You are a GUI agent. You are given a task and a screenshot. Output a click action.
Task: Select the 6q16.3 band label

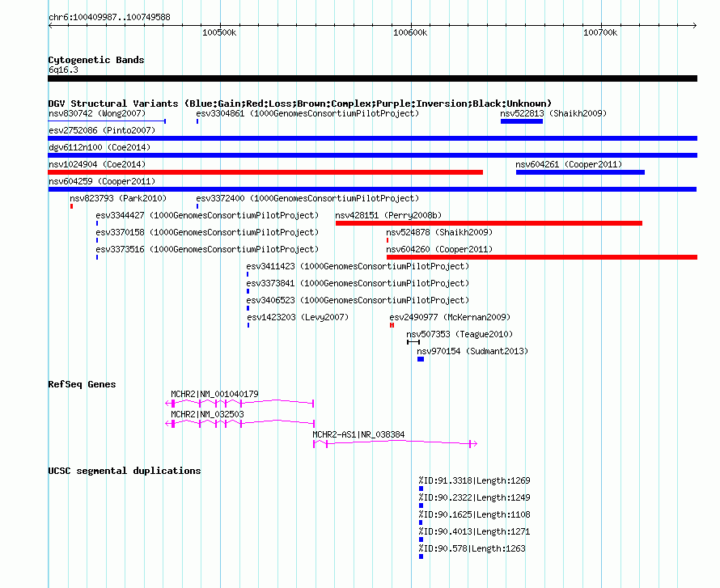pos(63,70)
